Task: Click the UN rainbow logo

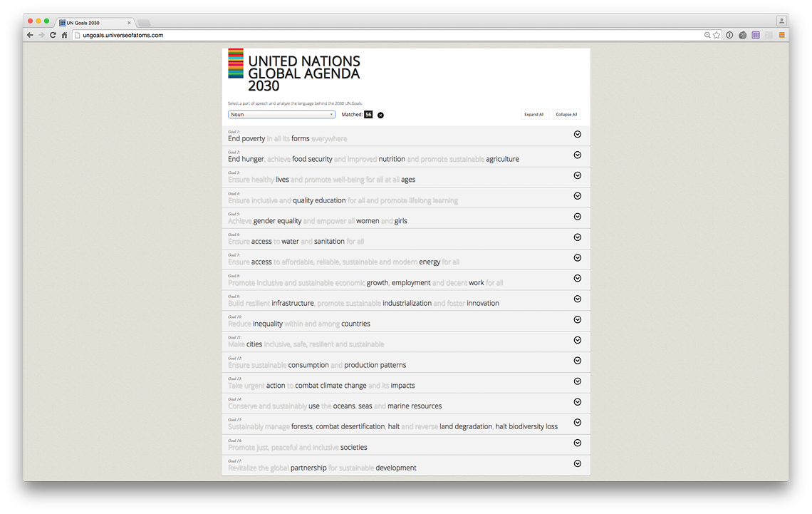Action: coord(236,63)
